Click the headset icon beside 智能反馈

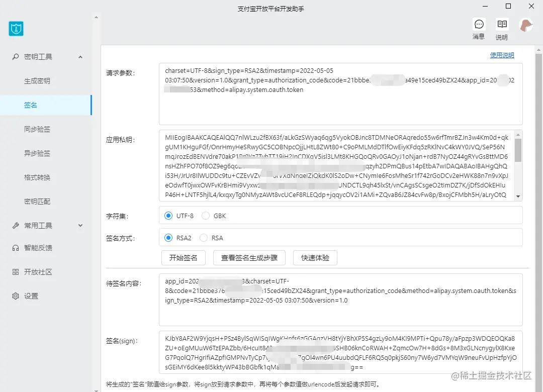15,248
